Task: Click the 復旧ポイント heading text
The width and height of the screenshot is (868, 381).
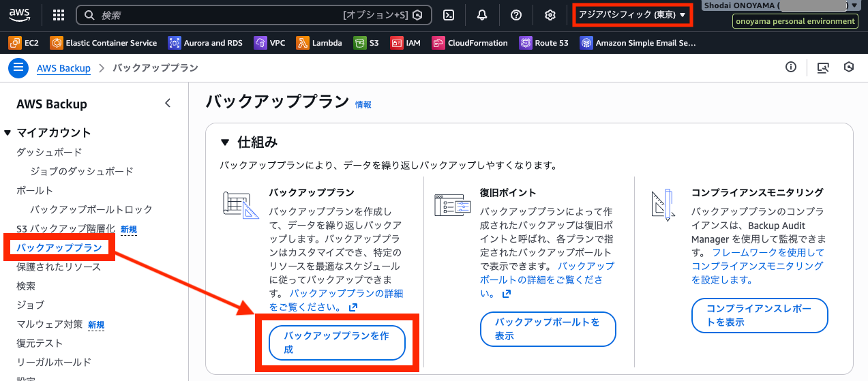Action: click(x=508, y=192)
